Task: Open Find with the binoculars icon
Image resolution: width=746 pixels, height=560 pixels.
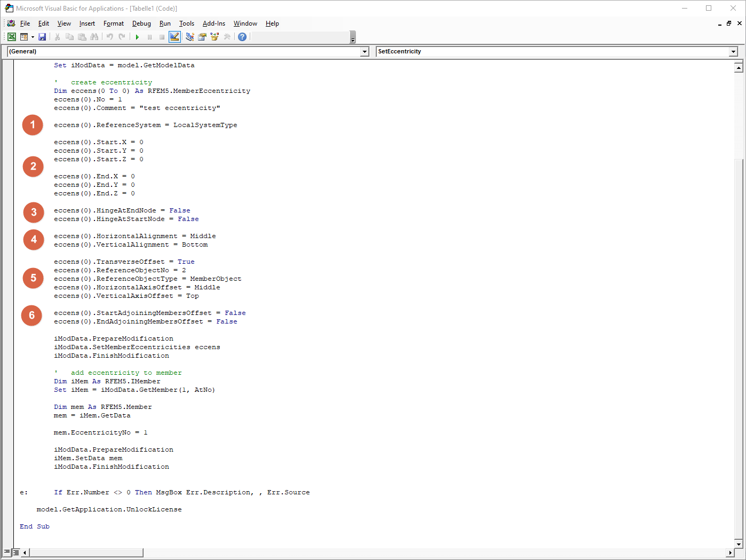Action: [x=94, y=37]
